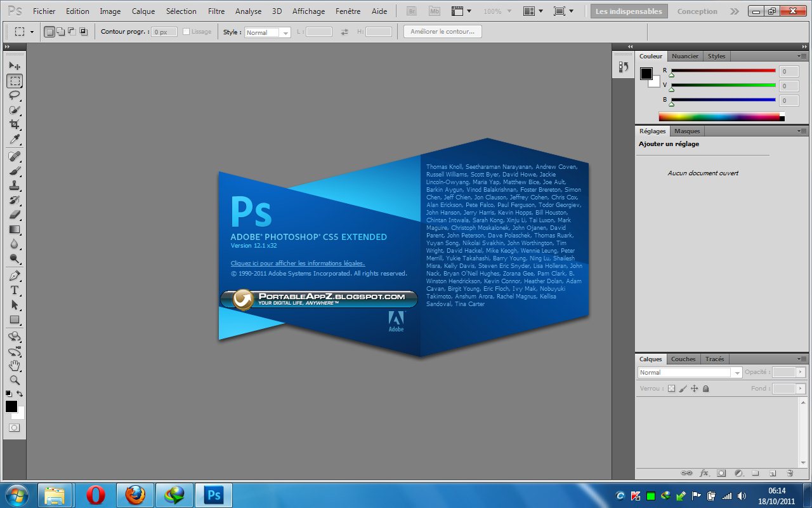
Task: Select the Clone Stamp tool
Action: 15,185
